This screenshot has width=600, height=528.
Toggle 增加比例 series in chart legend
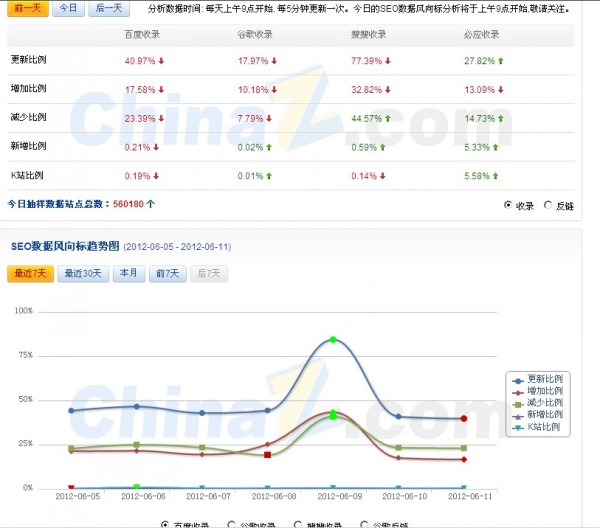point(537,392)
